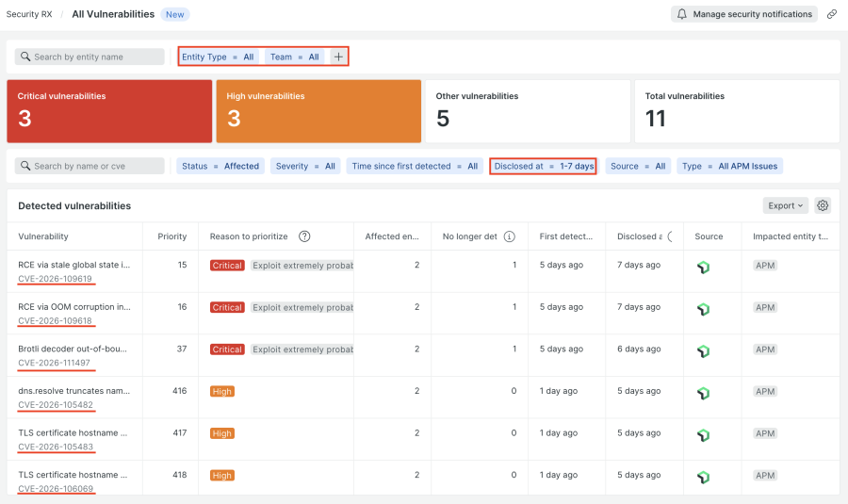
Task: Click the source icon for CVE-2026-105482
Action: pyautogui.click(x=703, y=393)
